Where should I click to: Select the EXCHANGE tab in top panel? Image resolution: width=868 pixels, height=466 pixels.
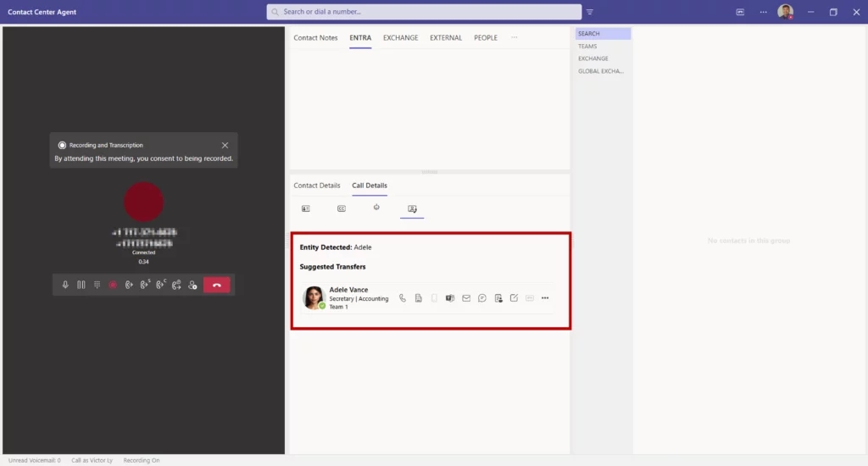(400, 38)
